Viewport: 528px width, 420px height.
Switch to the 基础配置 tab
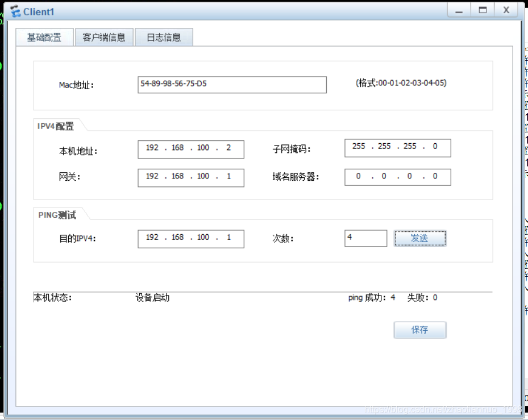pyautogui.click(x=44, y=37)
